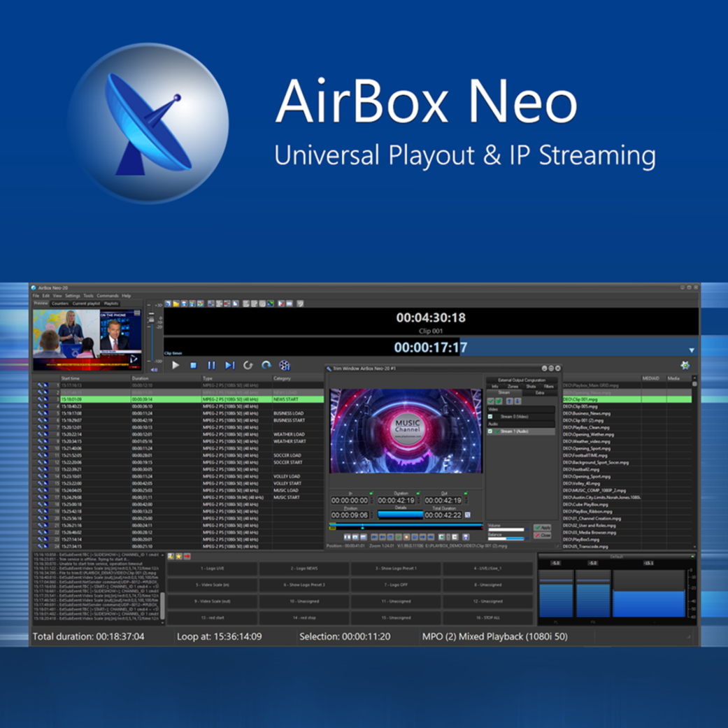Toggle the Stream 1 (Audio) checkbox
The height and width of the screenshot is (728, 728).
(491, 431)
